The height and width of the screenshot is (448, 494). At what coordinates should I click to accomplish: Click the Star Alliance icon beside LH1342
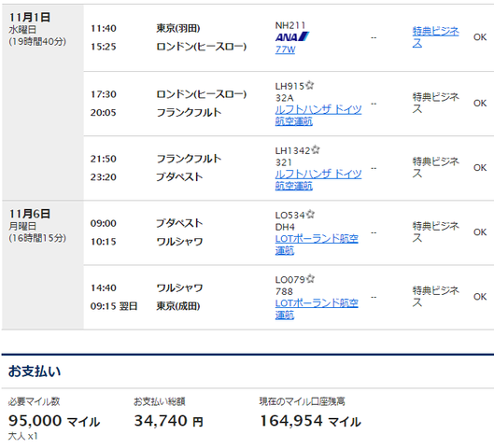(316, 149)
